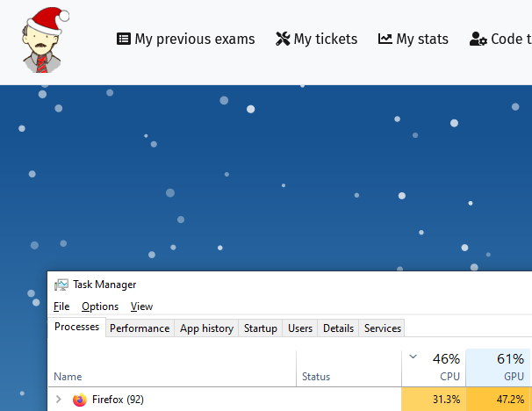Click the Firefox icon in process list
Image resolution: width=532 pixels, height=411 pixels.
pyautogui.click(x=80, y=400)
